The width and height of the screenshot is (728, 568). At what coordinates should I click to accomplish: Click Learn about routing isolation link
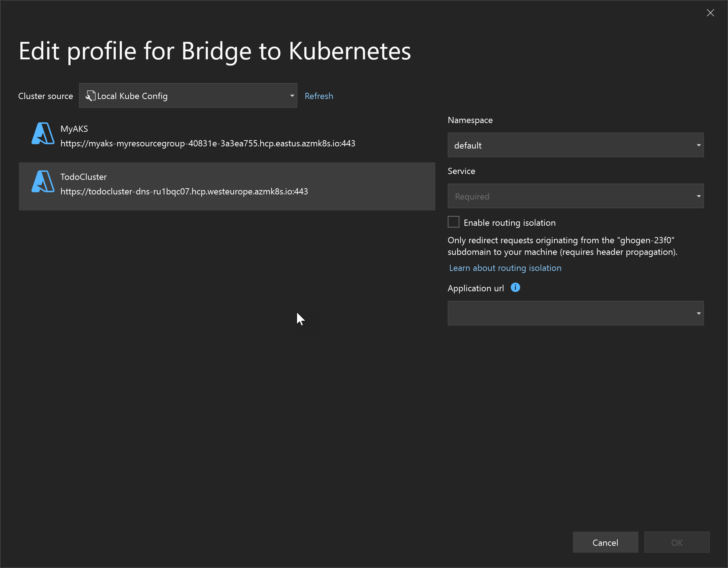pyautogui.click(x=505, y=267)
